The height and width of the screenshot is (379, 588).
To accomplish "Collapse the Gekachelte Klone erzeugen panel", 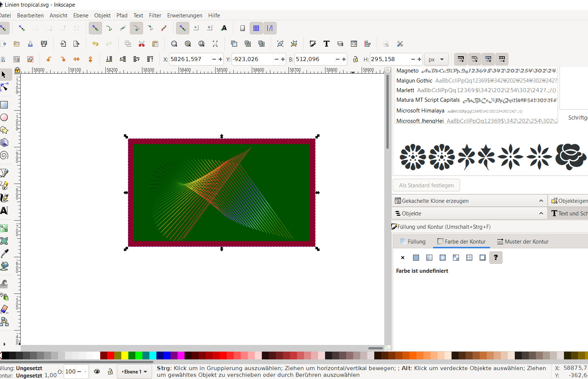I will click(541, 201).
